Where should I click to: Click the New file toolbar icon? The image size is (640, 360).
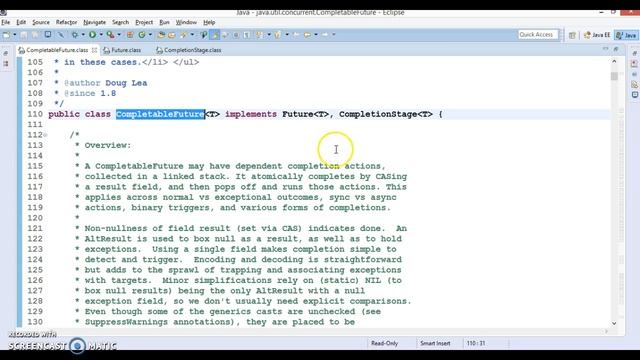[7, 35]
